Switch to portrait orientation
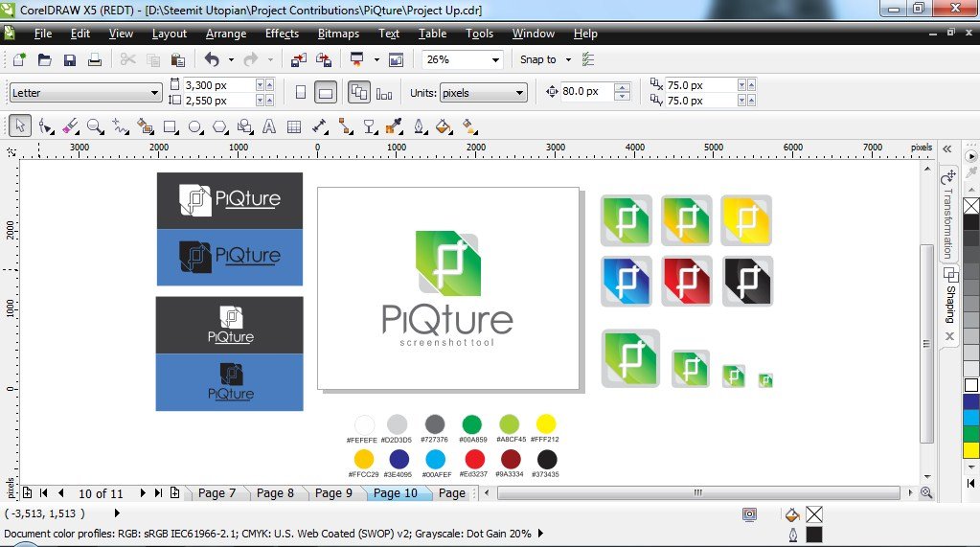This screenshot has height=547, width=980. [x=301, y=93]
